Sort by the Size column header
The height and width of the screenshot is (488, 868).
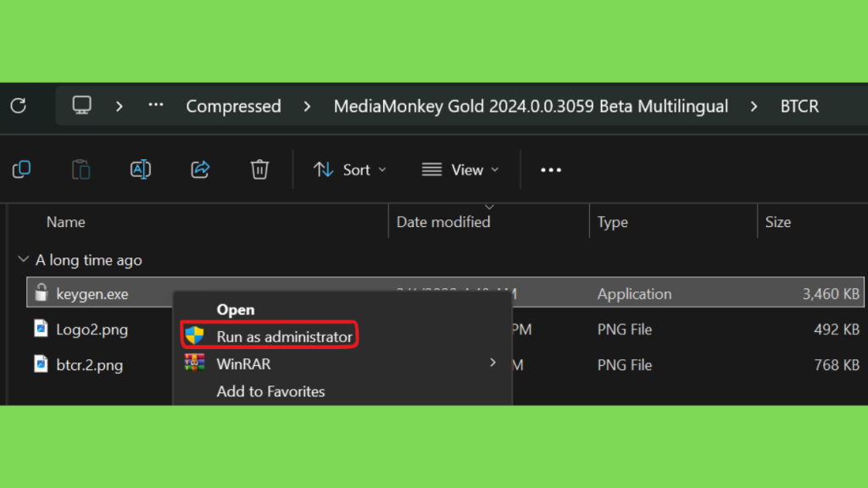tap(778, 222)
